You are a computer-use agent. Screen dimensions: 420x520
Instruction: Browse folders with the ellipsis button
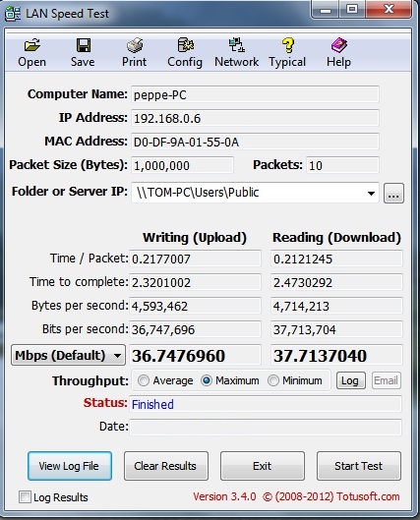pyautogui.click(x=393, y=193)
